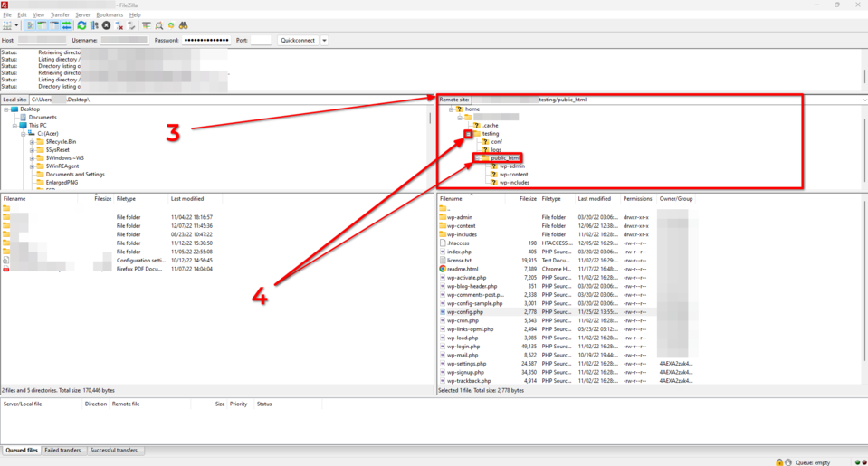Open the File menu
The height and width of the screenshot is (466, 868).
click(7, 15)
